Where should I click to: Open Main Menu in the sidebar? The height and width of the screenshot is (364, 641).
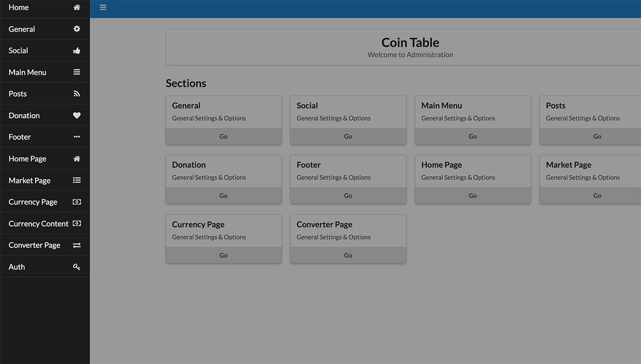[28, 72]
